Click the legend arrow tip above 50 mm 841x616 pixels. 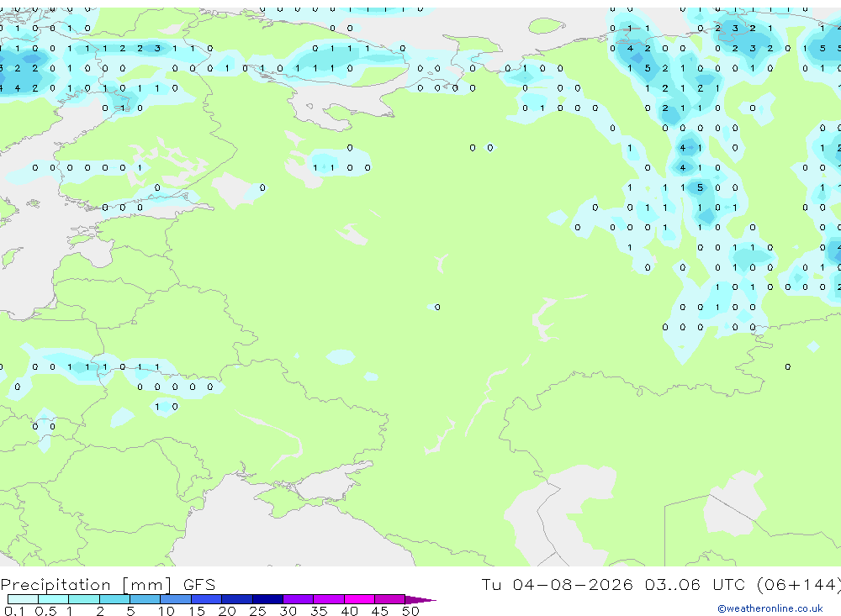(x=421, y=599)
